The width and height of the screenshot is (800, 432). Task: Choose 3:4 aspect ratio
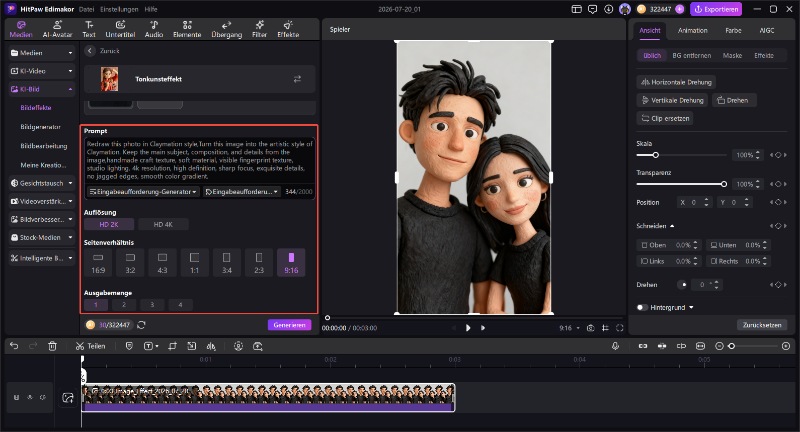point(227,263)
